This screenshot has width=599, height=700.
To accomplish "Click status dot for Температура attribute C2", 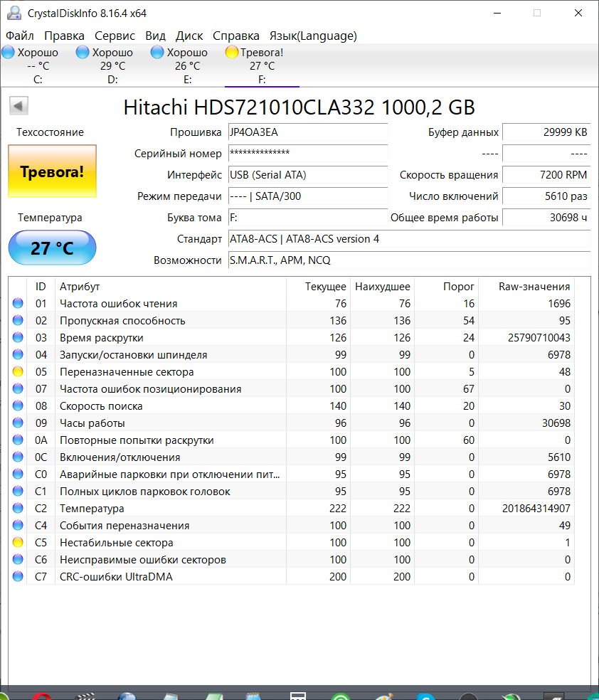I will [x=18, y=508].
